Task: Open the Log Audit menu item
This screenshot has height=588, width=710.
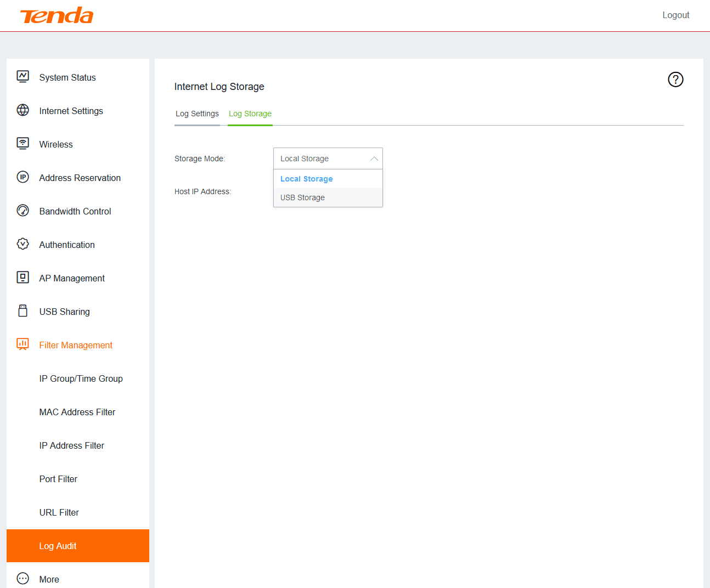Action: pyautogui.click(x=58, y=546)
